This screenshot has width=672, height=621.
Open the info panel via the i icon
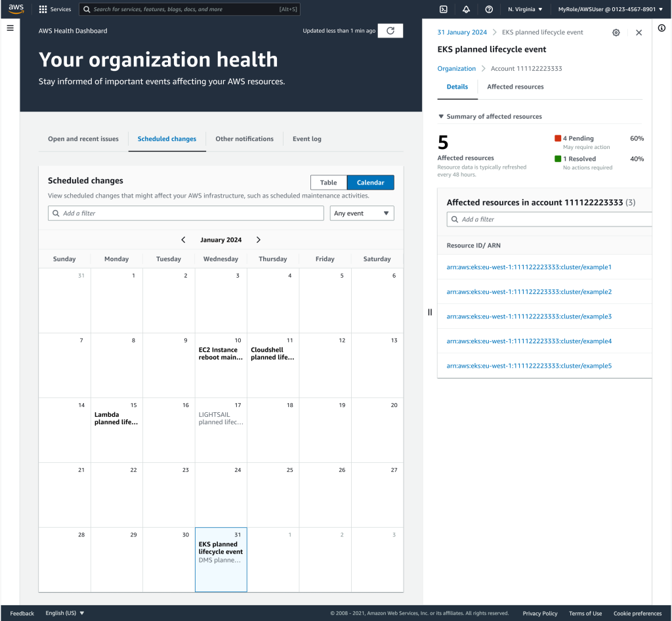point(662,28)
